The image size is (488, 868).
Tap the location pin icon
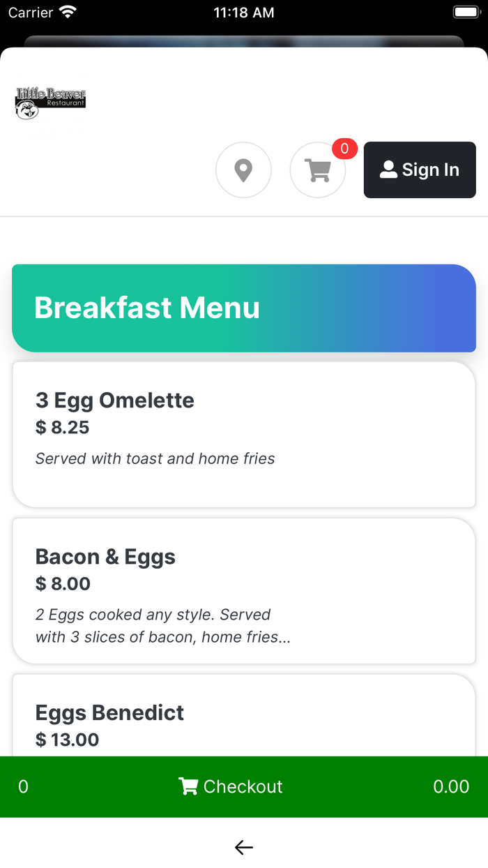click(x=243, y=170)
